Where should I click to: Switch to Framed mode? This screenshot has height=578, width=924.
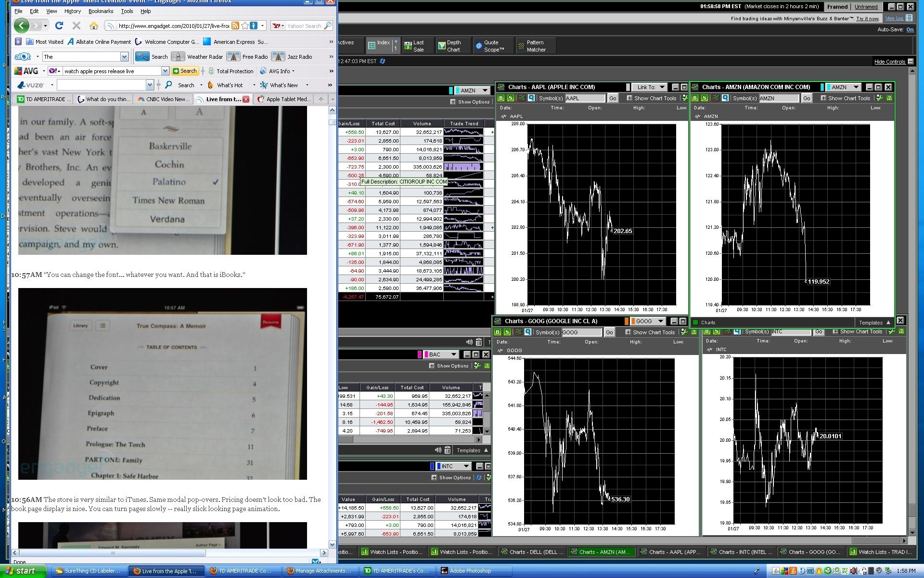click(x=837, y=7)
